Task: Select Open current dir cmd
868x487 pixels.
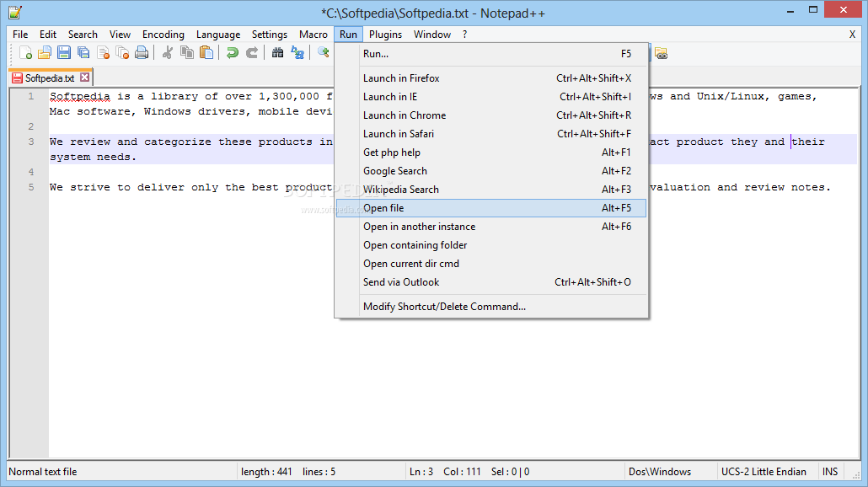Action: click(x=491, y=264)
